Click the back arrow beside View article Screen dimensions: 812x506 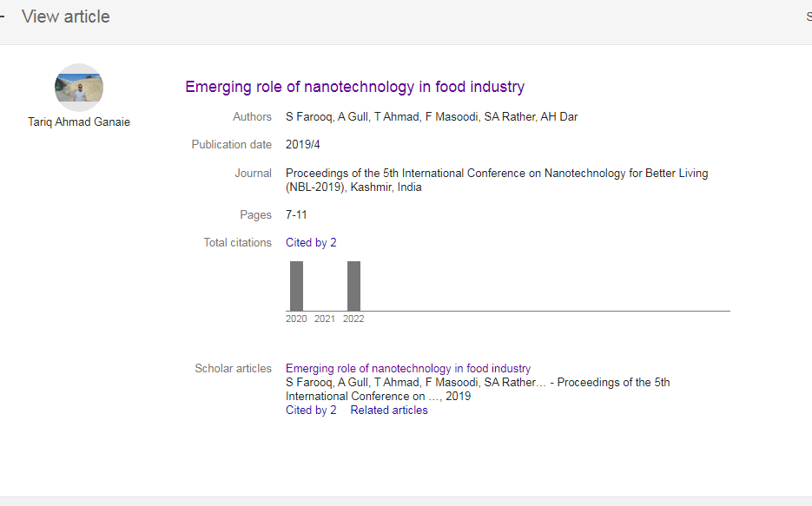tap(3, 16)
